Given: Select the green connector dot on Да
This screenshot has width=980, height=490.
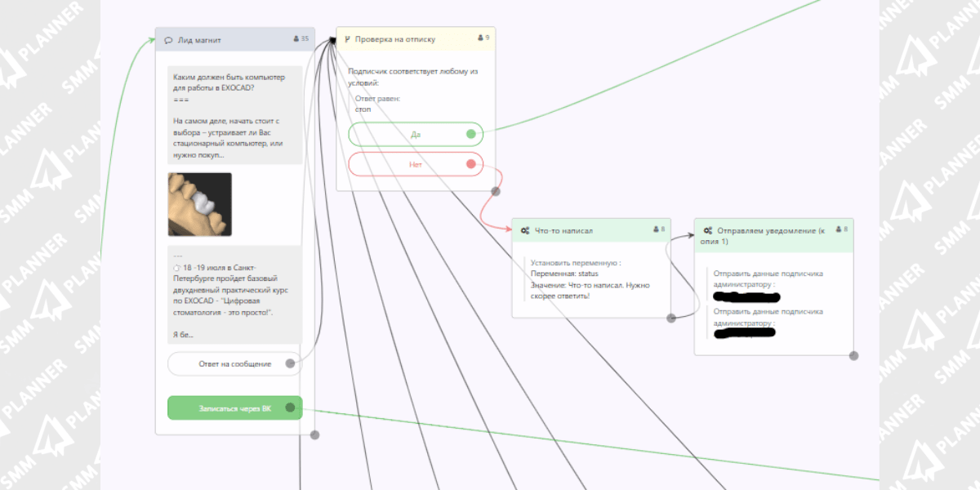Looking at the screenshot, I should (471, 134).
